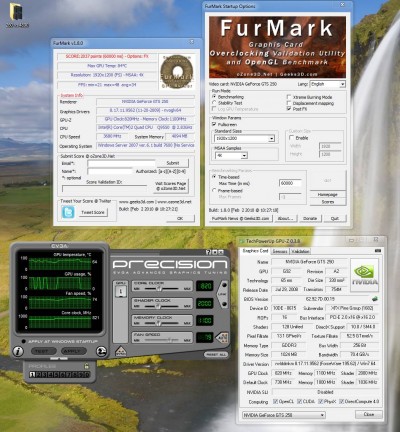
Task: Switch to the Validation tab
Action: click(x=300, y=251)
